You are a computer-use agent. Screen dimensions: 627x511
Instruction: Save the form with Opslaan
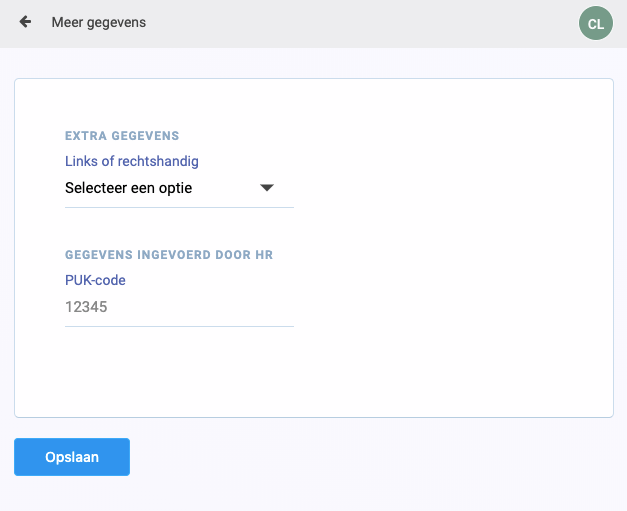pos(72,457)
